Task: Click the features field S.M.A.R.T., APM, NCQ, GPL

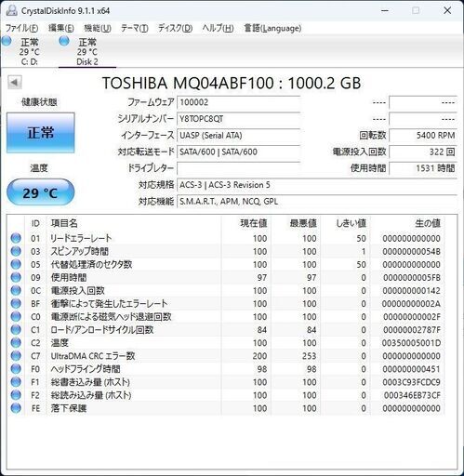Action: (317, 202)
